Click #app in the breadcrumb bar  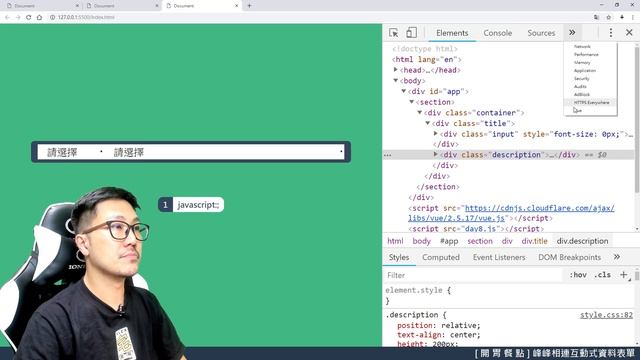(x=449, y=241)
